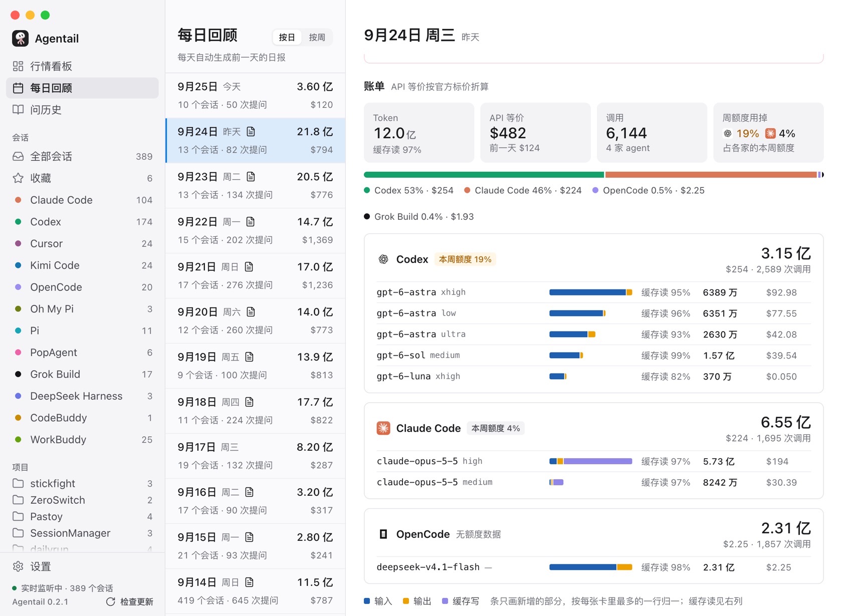
Task: Select the gpt-6-sol medium row
Action: (x=593, y=356)
